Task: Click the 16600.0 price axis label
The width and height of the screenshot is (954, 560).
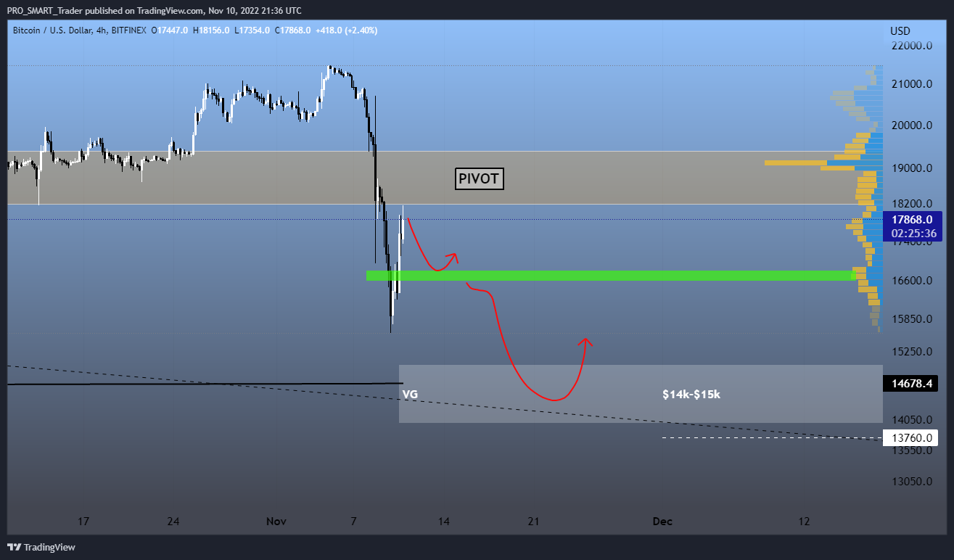Action: pos(911,281)
